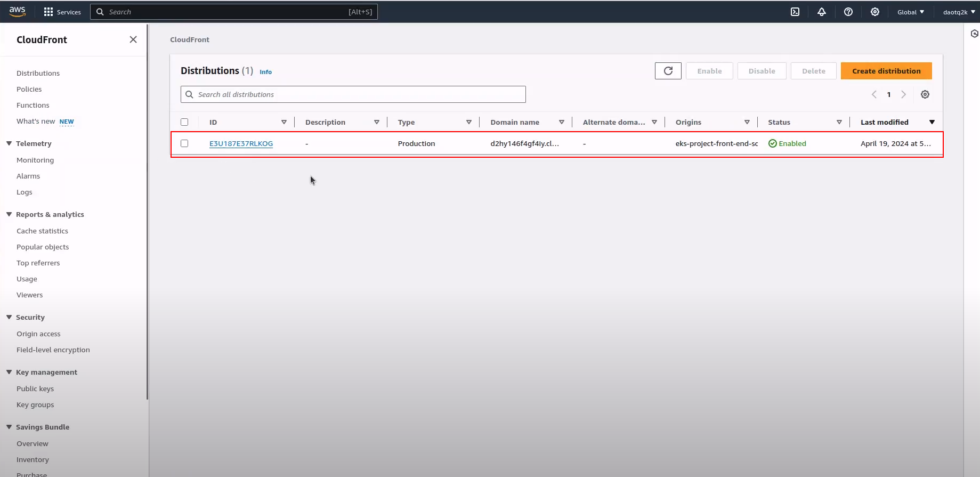Open the Info link beside Distributions
The image size is (980, 477).
tap(265, 72)
